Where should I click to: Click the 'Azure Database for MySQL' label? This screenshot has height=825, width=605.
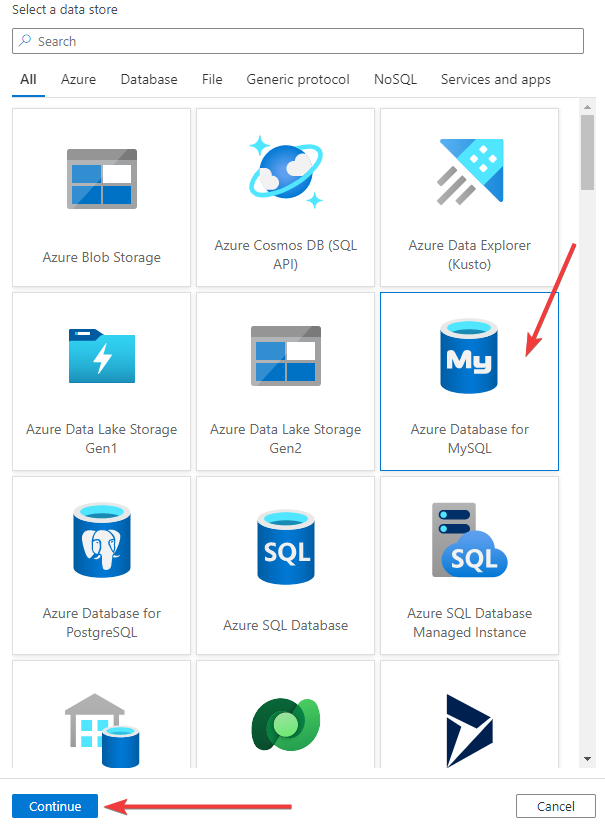point(470,439)
